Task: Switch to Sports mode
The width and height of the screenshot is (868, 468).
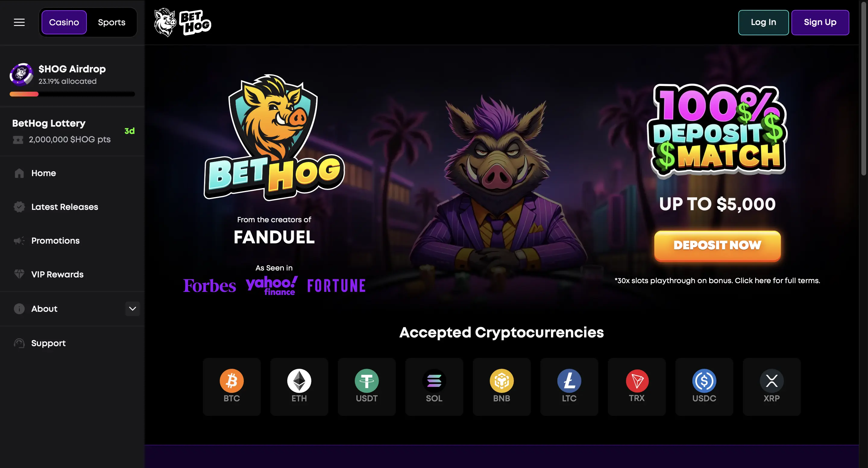Action: [x=112, y=22]
